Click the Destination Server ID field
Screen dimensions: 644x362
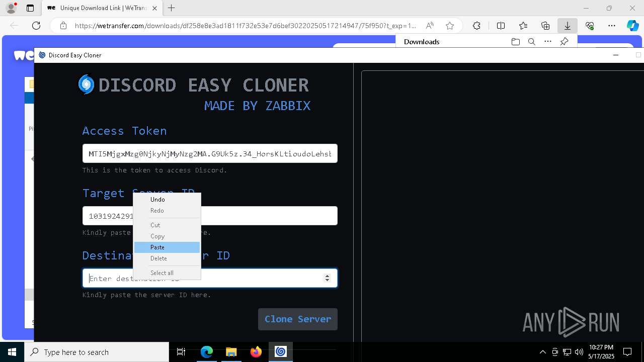[210, 278]
